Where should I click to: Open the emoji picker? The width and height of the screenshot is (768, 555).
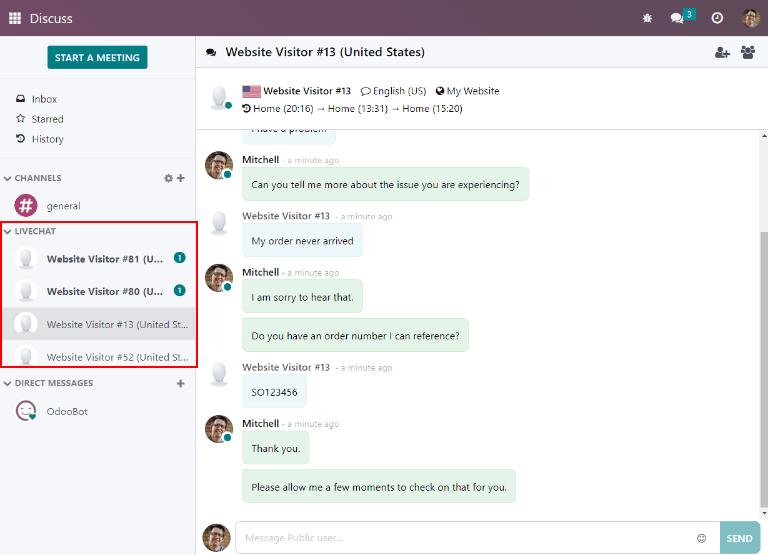point(701,538)
